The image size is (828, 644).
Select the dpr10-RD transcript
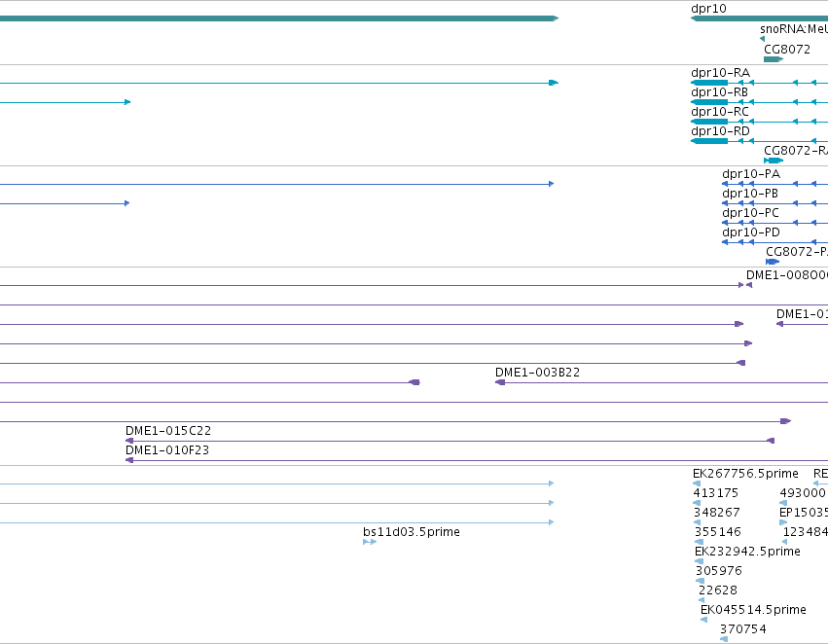(x=759, y=141)
